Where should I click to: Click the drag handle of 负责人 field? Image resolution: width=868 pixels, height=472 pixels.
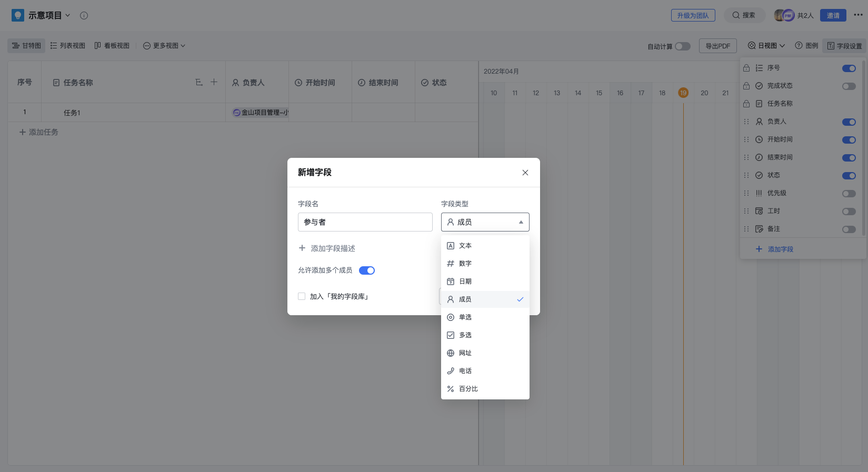(x=746, y=122)
